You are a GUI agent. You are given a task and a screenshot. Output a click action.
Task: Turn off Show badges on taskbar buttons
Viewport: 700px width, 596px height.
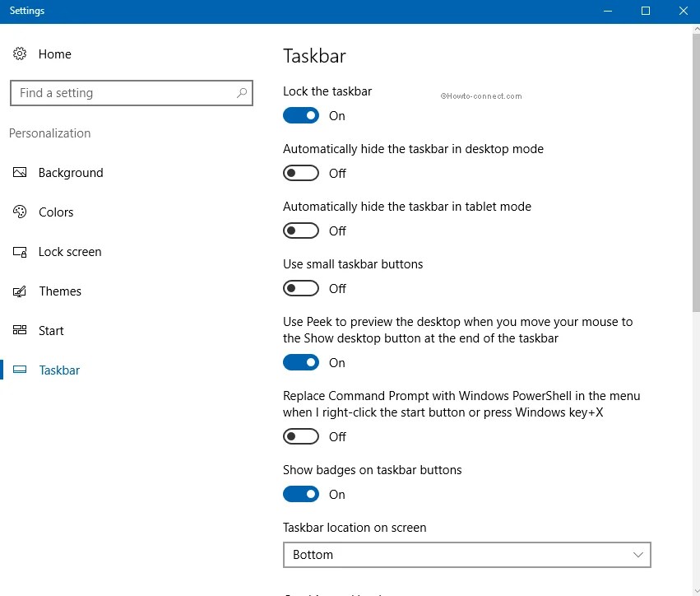[x=300, y=494]
